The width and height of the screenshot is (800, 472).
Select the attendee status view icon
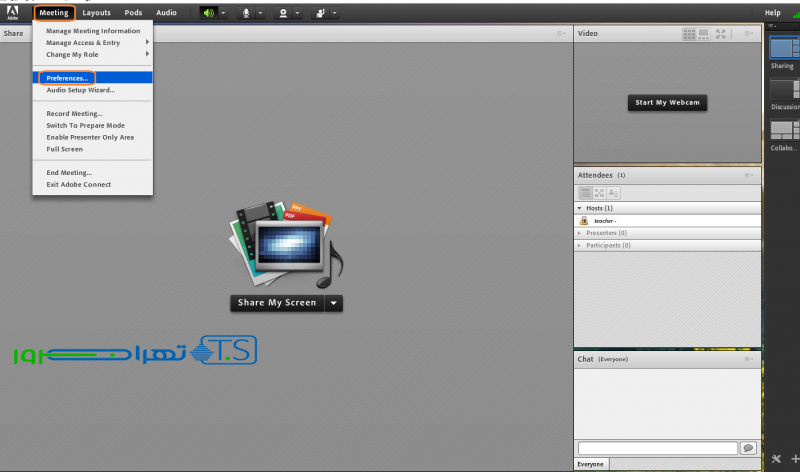click(614, 192)
